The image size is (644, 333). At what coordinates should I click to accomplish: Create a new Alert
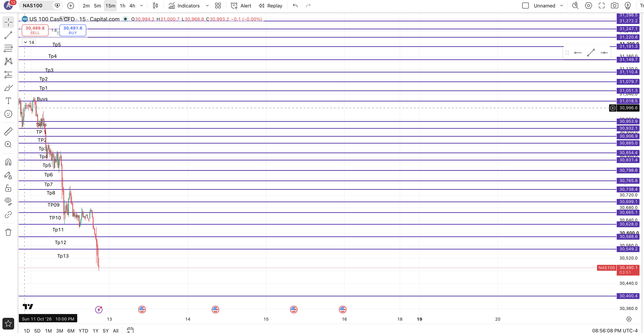pyautogui.click(x=241, y=6)
